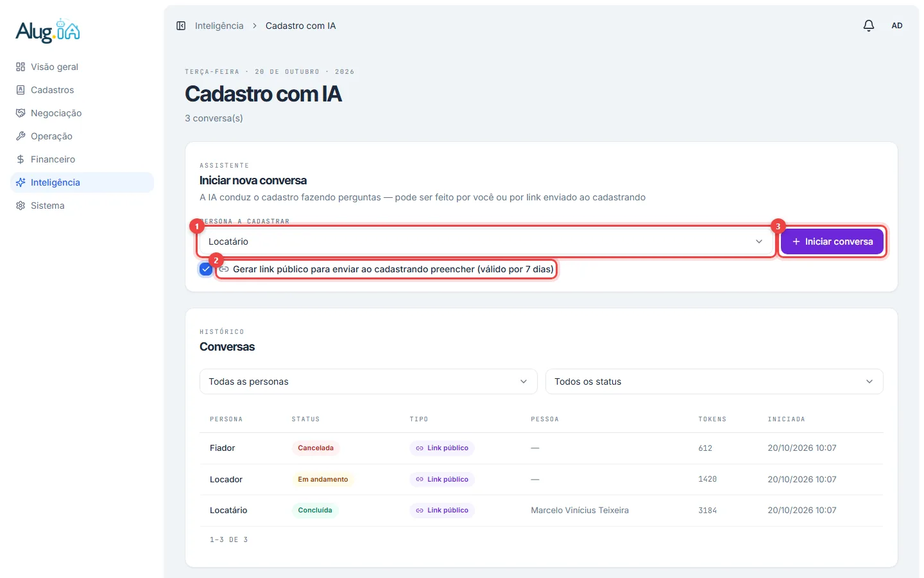Click the Cancelada status badge
This screenshot has height=578, width=924.
[316, 448]
